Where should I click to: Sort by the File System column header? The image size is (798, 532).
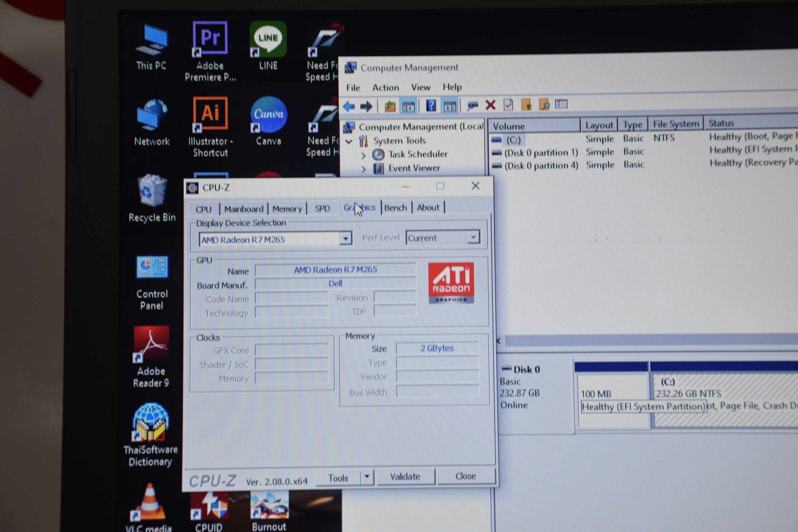click(x=676, y=124)
